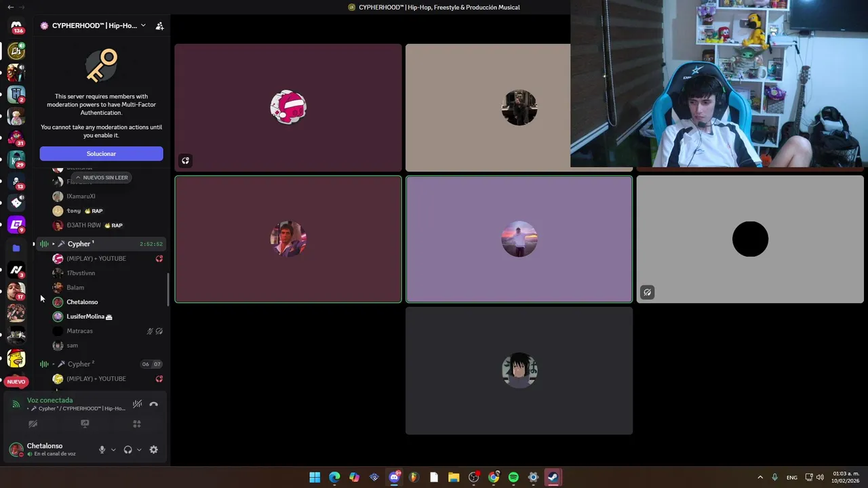The width and height of the screenshot is (868, 488).
Task: Go forward with the right arrow
Action: pyautogui.click(x=22, y=7)
